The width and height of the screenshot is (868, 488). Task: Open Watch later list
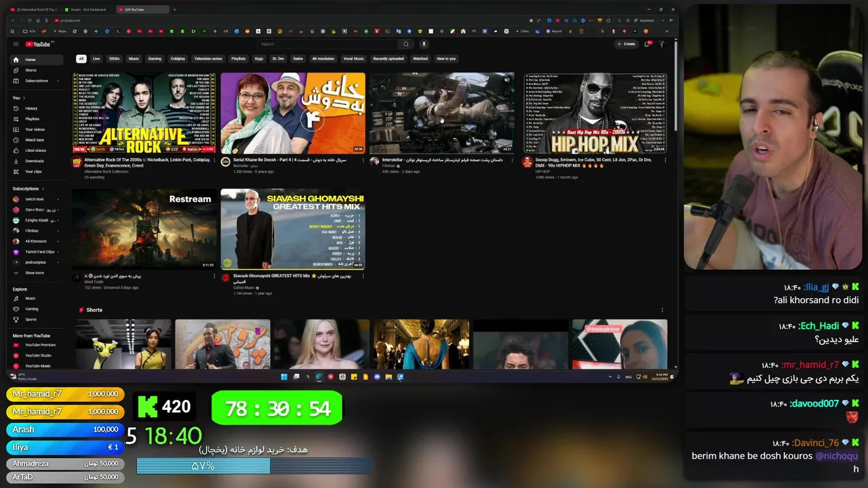coord(36,140)
